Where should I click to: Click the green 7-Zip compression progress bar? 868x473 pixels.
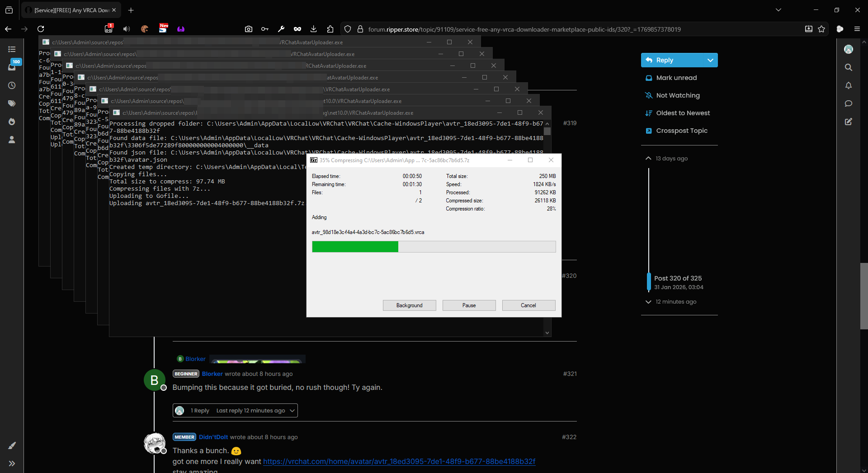click(x=434, y=247)
